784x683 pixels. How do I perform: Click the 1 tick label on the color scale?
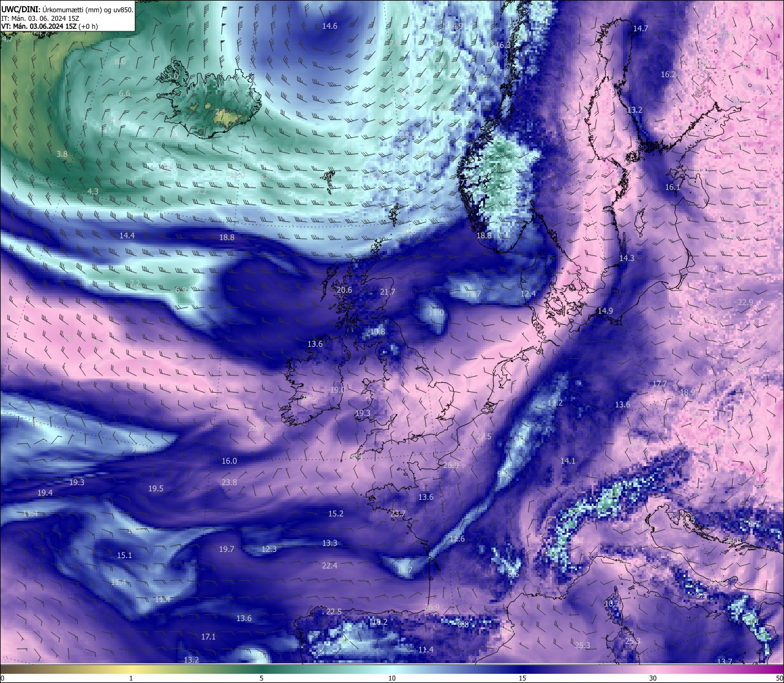(x=131, y=678)
